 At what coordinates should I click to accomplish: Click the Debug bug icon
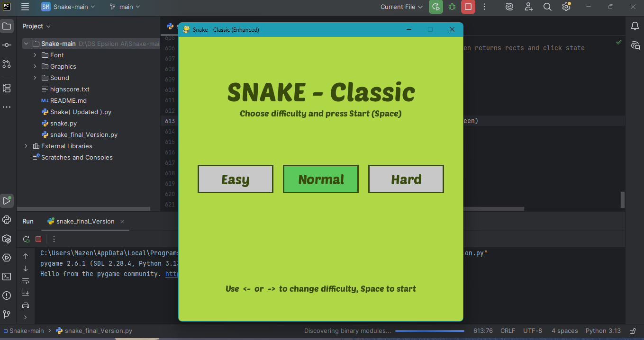[x=452, y=7]
